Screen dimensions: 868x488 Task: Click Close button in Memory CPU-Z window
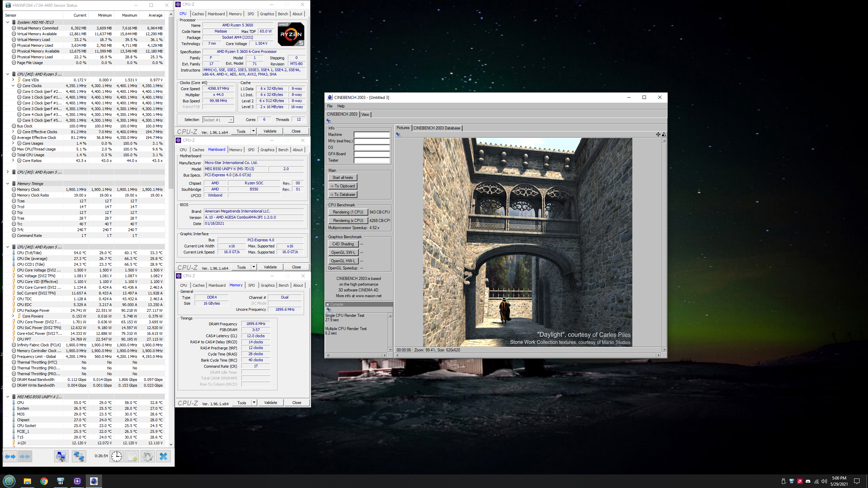point(297,403)
